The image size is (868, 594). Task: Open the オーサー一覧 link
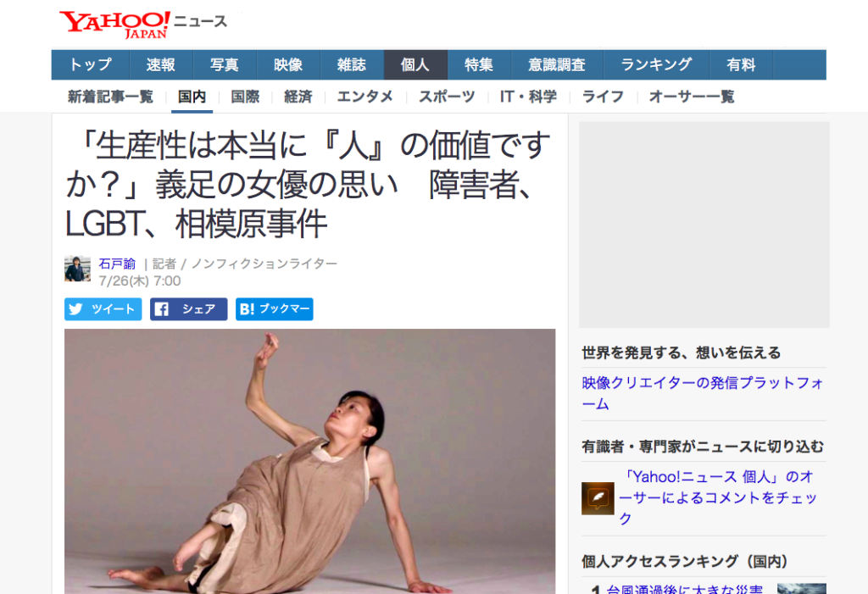coord(692,97)
